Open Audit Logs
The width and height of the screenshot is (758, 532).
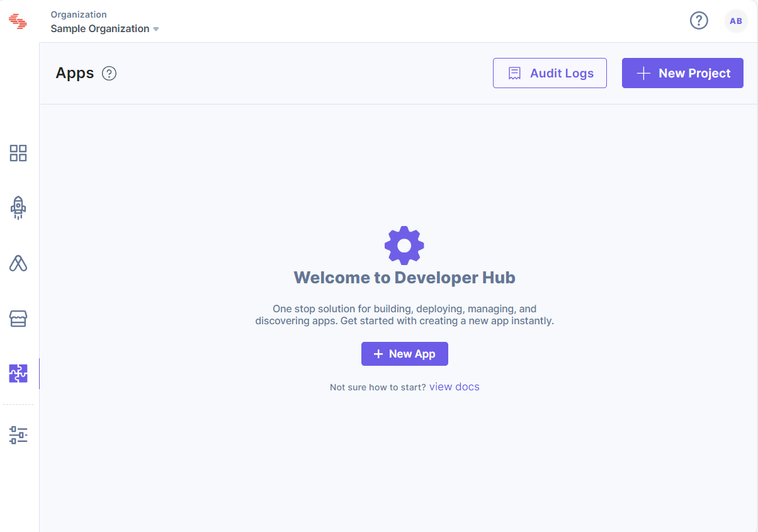(550, 73)
